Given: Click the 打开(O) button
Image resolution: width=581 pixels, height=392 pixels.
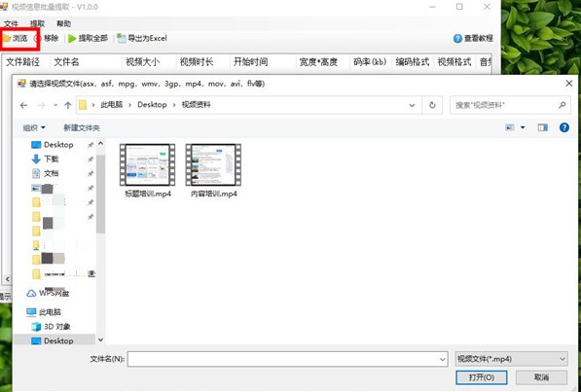Looking at the screenshot, I should pyautogui.click(x=482, y=377).
